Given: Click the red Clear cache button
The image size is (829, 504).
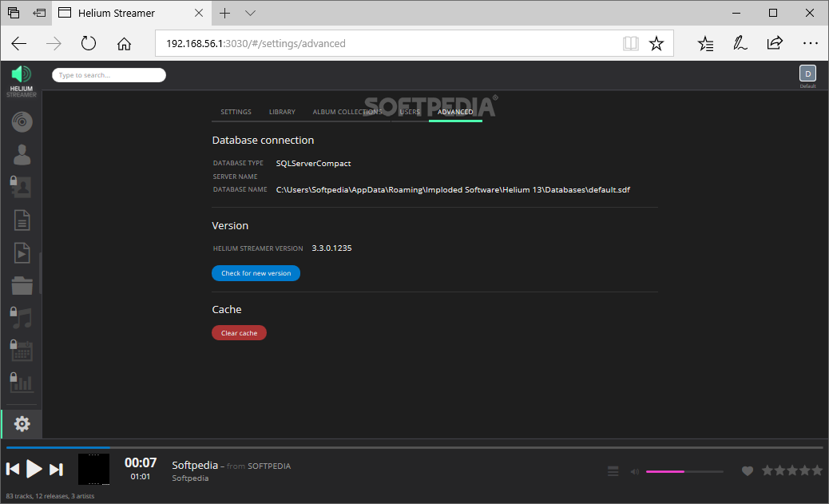Looking at the screenshot, I should (239, 333).
